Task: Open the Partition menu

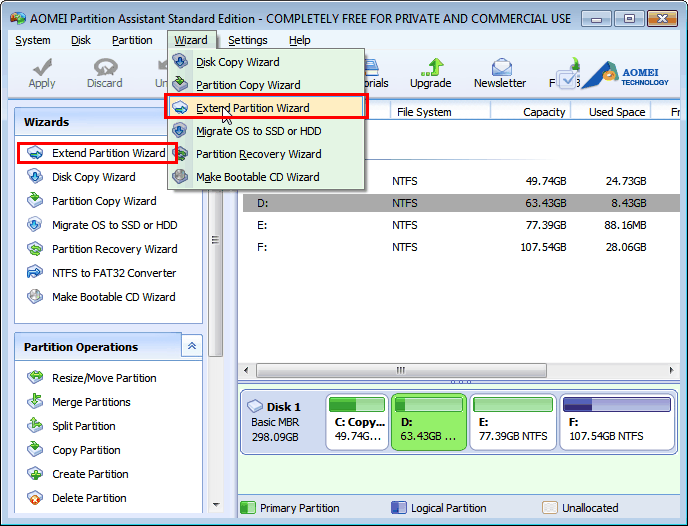Action: (x=132, y=40)
